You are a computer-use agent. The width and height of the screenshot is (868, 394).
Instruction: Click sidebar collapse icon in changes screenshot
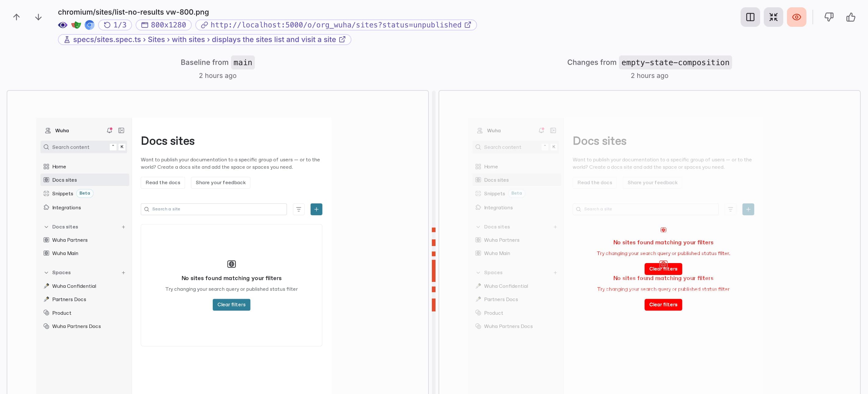pyautogui.click(x=553, y=130)
